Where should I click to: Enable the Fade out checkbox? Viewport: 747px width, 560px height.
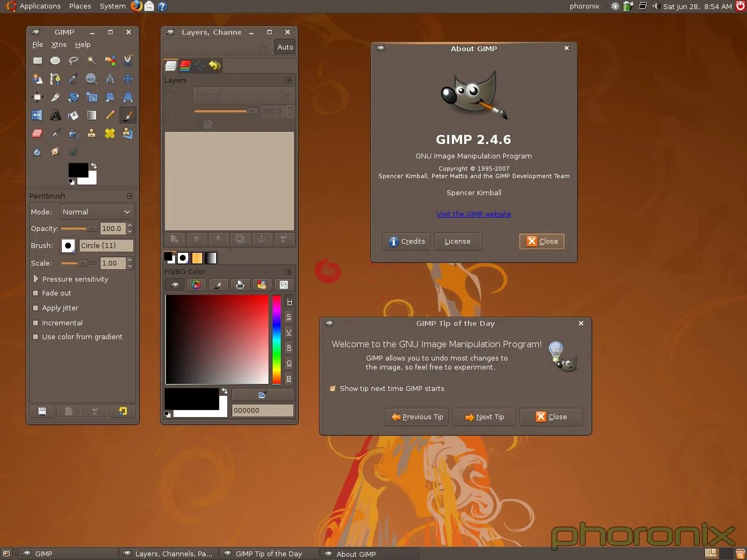[36, 293]
